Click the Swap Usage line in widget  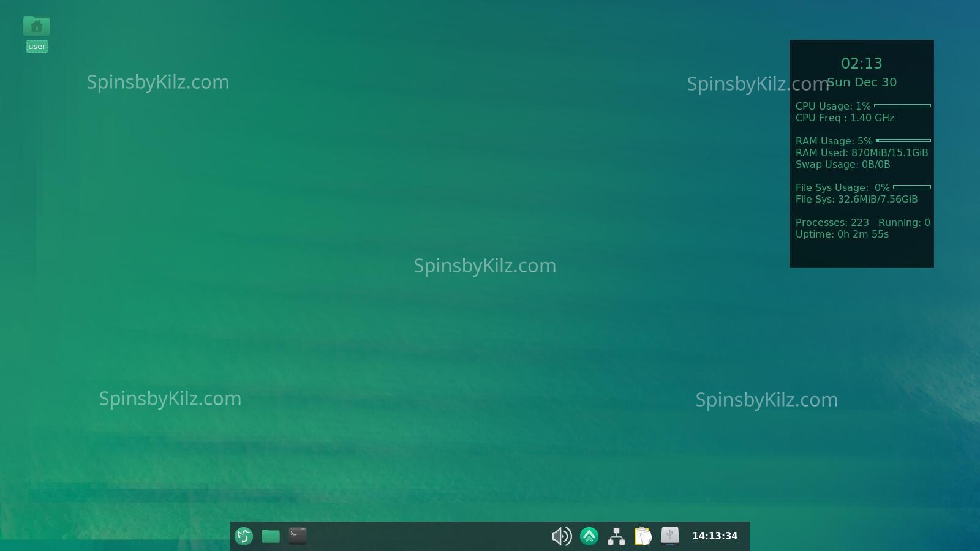843,165
